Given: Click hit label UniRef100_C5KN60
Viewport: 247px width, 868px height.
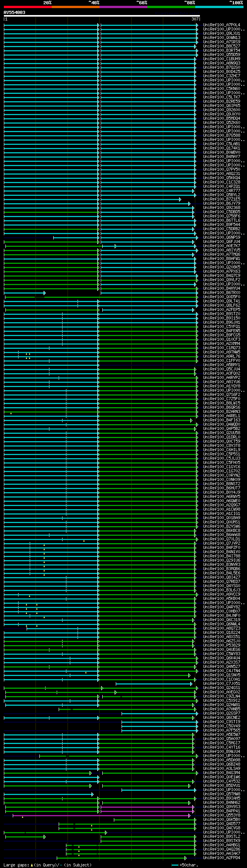Looking at the screenshot, I should tap(222, 89).
